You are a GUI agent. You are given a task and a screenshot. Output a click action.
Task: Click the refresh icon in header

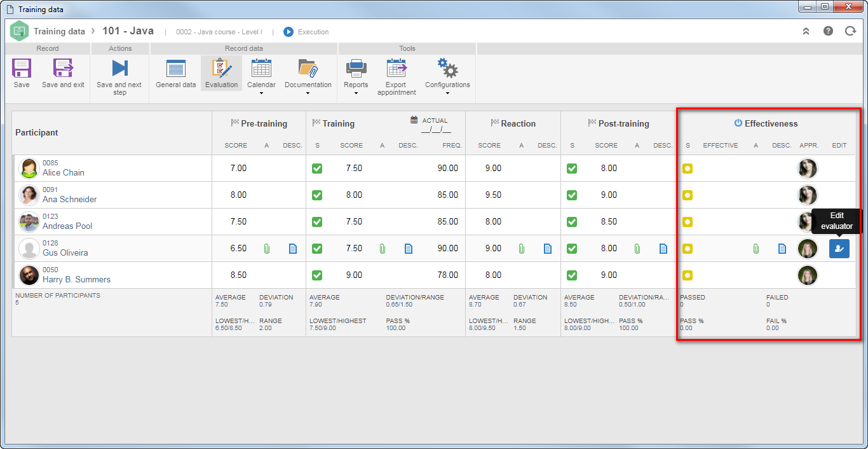(x=850, y=31)
